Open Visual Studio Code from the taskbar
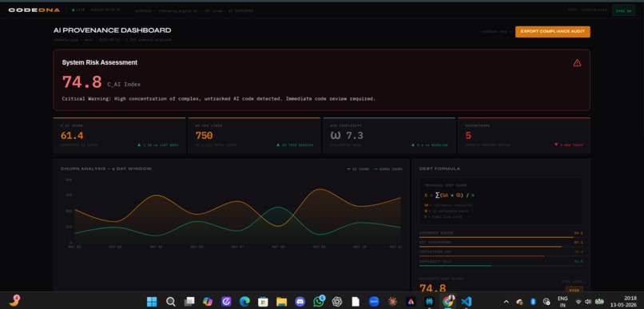This screenshot has width=644, height=309. point(466,302)
